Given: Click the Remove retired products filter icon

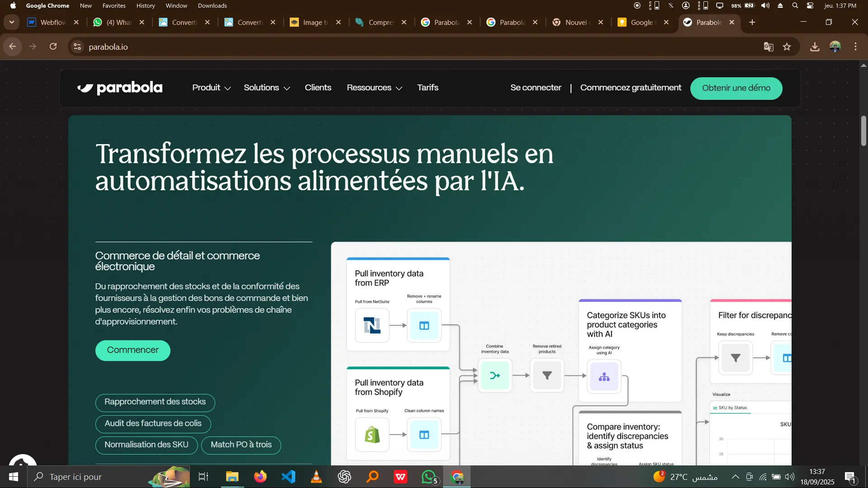Looking at the screenshot, I should [x=547, y=375].
